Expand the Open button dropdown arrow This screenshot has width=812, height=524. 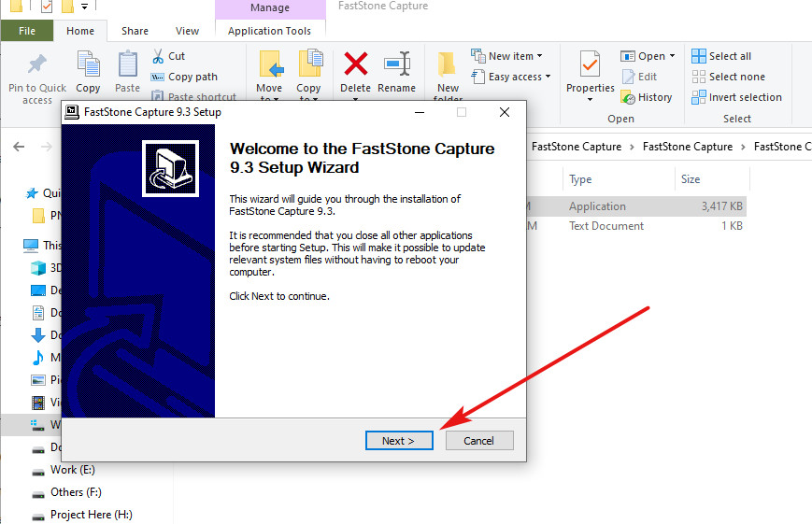coord(672,56)
